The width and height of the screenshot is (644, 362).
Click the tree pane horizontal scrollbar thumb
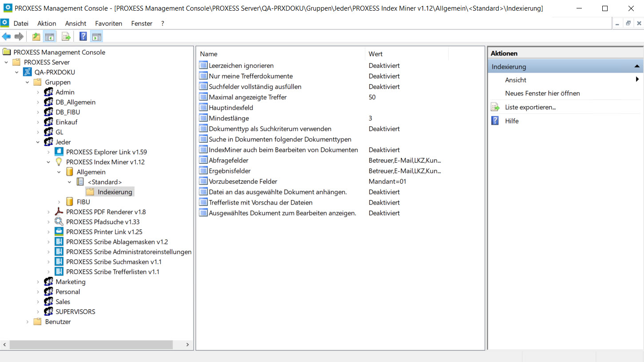pyautogui.click(x=91, y=345)
